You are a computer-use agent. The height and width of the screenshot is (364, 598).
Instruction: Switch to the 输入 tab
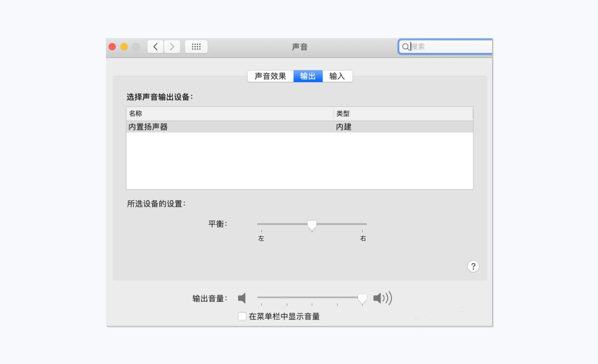[x=337, y=76]
